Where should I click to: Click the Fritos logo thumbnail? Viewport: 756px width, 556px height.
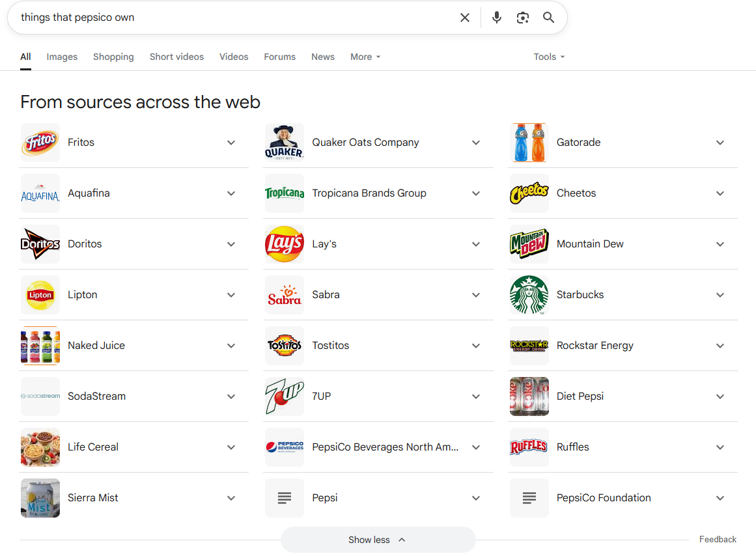[x=40, y=143]
